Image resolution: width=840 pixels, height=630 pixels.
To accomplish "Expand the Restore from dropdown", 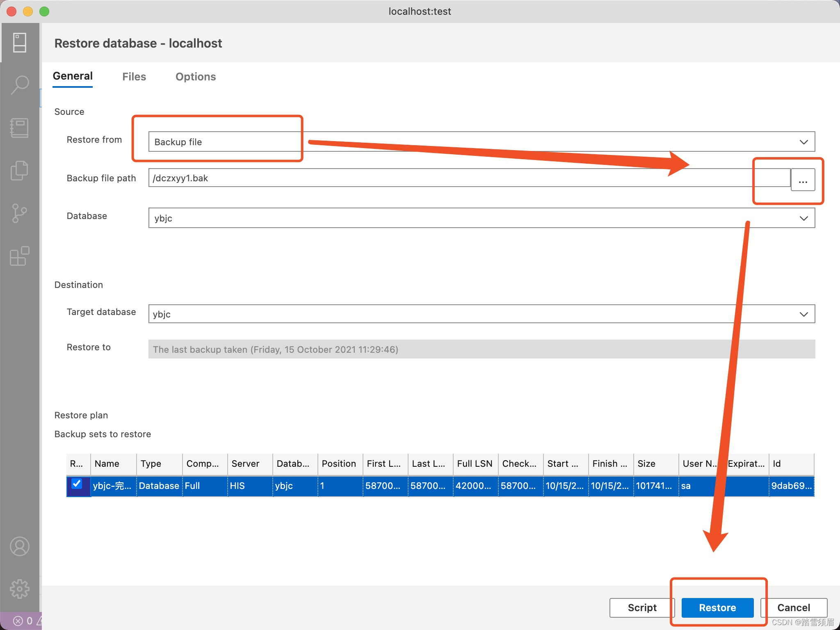I will [x=803, y=142].
